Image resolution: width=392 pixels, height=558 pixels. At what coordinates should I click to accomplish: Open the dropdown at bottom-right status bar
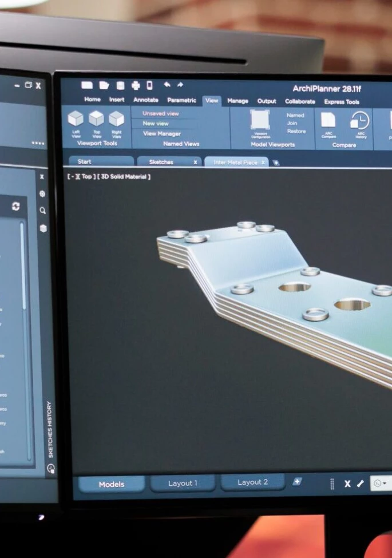click(381, 484)
